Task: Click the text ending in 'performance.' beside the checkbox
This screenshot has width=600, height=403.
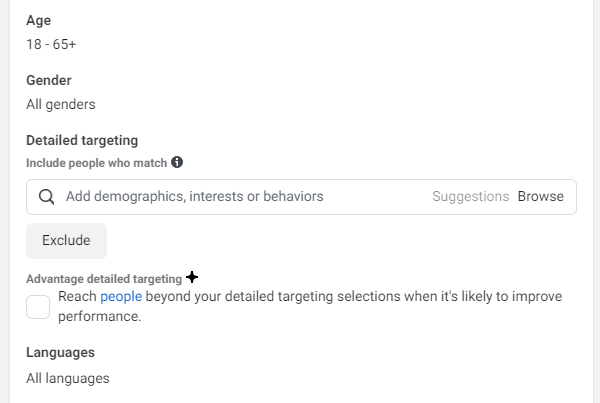Action: (x=310, y=306)
